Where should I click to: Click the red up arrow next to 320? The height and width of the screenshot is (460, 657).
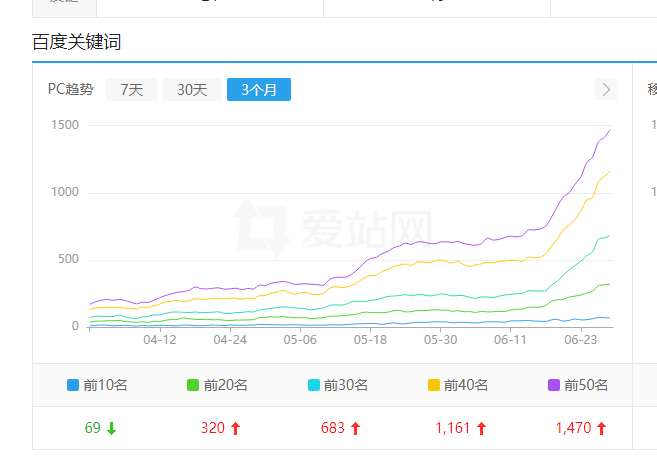pos(235,429)
